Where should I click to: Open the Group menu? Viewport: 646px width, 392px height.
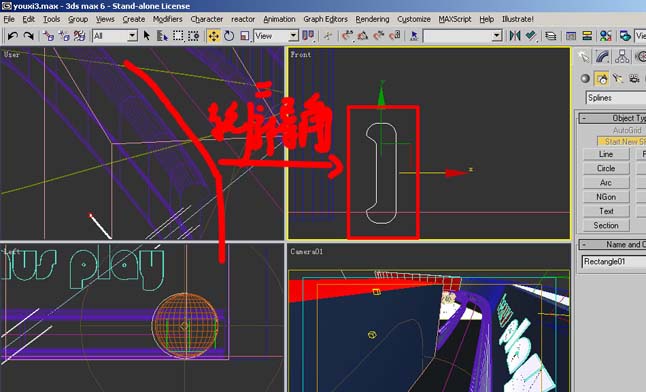pos(78,19)
